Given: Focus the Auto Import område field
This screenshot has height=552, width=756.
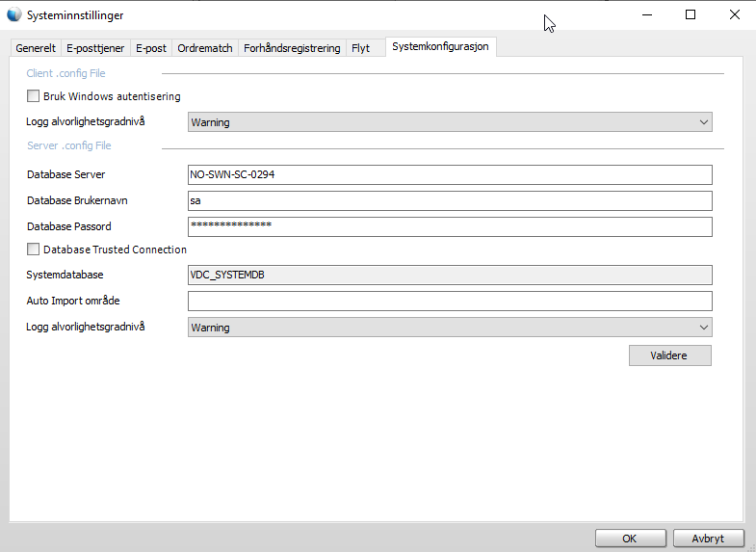Looking at the screenshot, I should pyautogui.click(x=450, y=301).
